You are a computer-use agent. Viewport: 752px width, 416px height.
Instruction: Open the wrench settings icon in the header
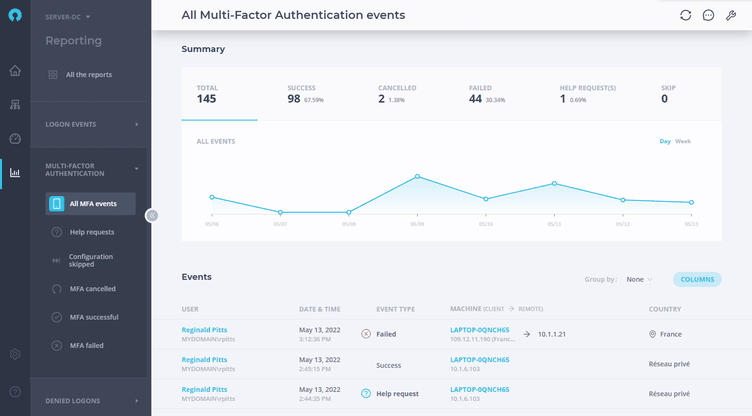pyautogui.click(x=731, y=15)
